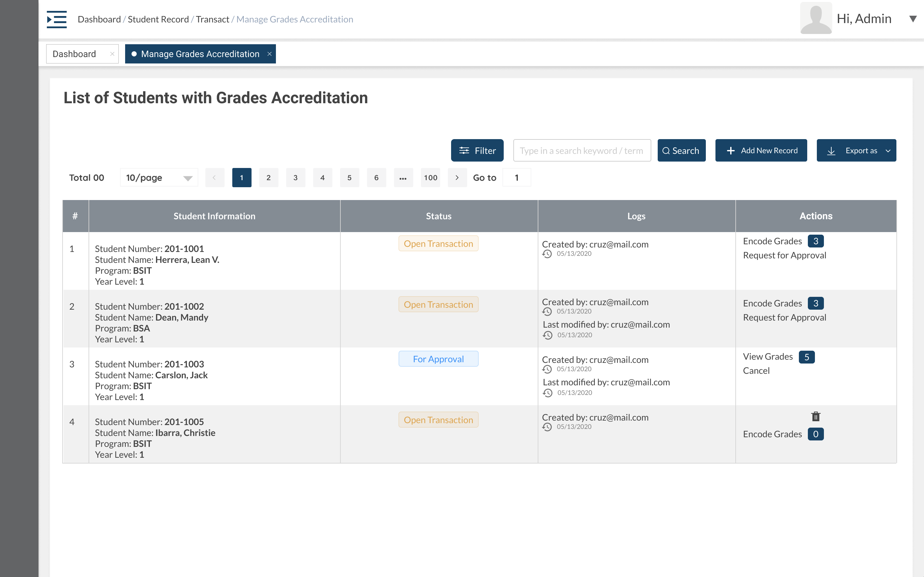Expand the Export as options chevron
This screenshot has height=577, width=924.
point(887,150)
